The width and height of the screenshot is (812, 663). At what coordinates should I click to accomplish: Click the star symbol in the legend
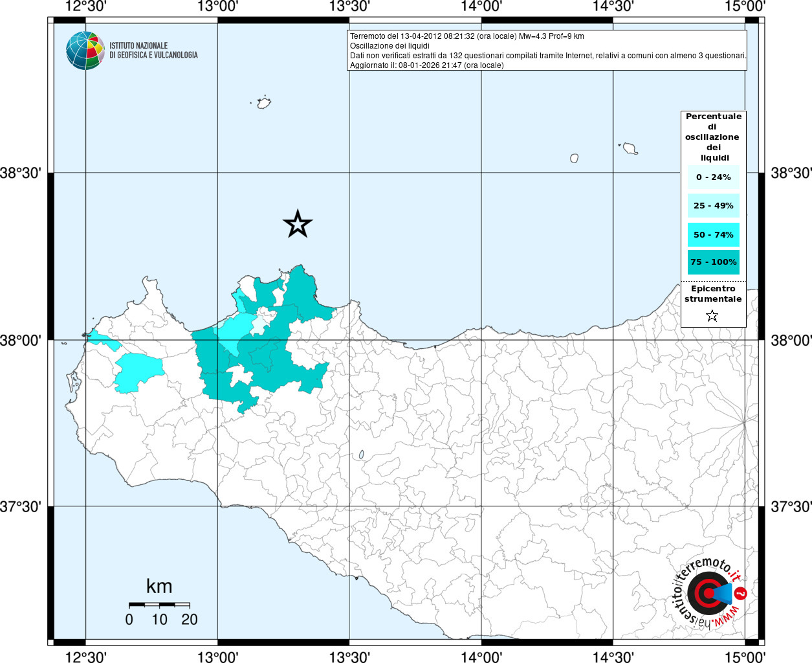712,316
